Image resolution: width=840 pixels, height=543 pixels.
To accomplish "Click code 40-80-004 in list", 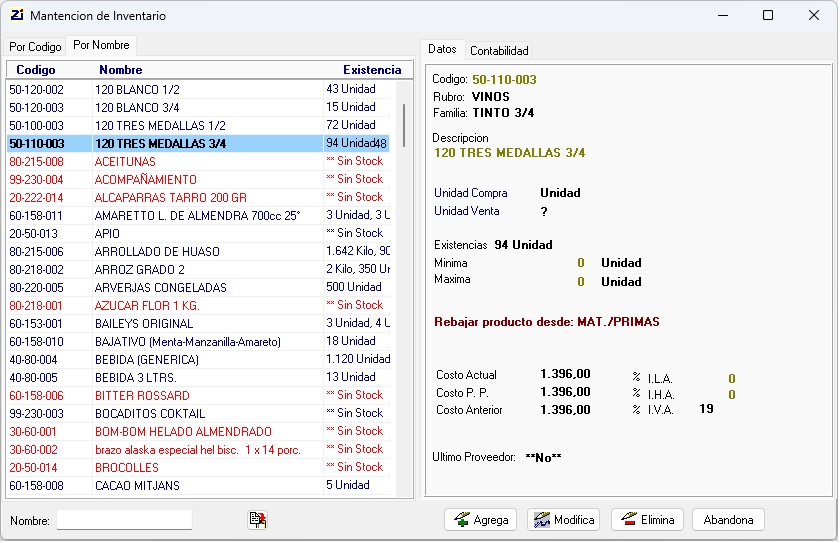I will (33, 360).
